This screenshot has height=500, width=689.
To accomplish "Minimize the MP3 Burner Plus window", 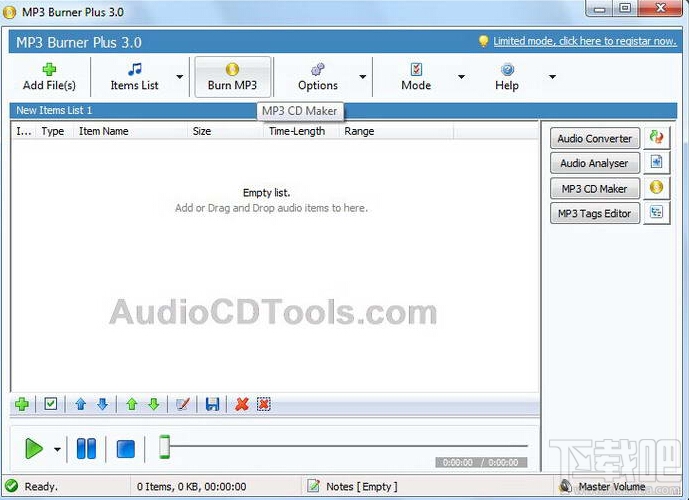I will tap(599, 9).
